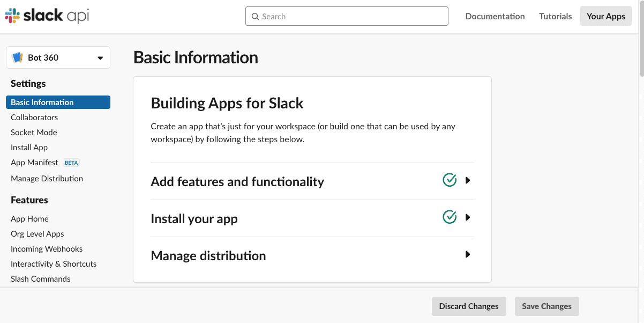The height and width of the screenshot is (323, 644).
Task: Expand the Install your app section
Action: point(468,217)
